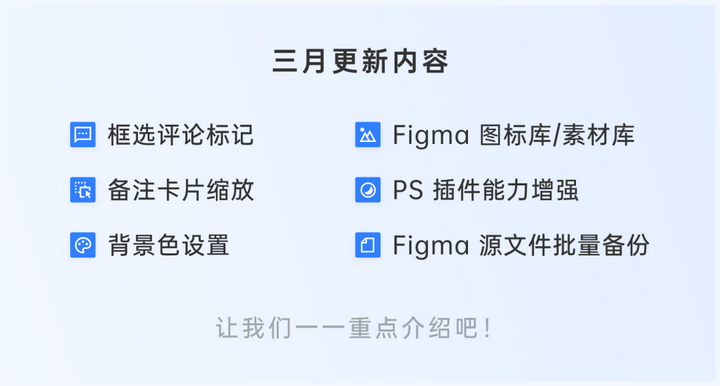Click the PS 插件能力增强 label
Viewport: 720px width, 386px height.
point(485,190)
